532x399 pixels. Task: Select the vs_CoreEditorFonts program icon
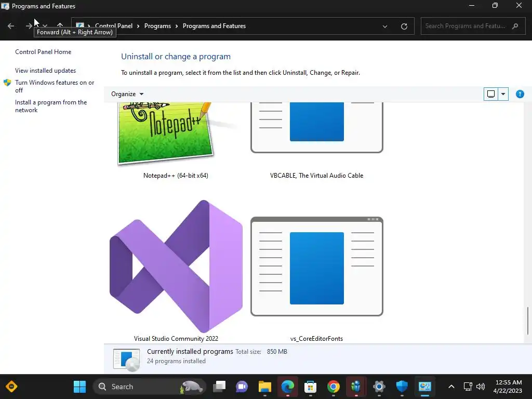tap(317, 267)
